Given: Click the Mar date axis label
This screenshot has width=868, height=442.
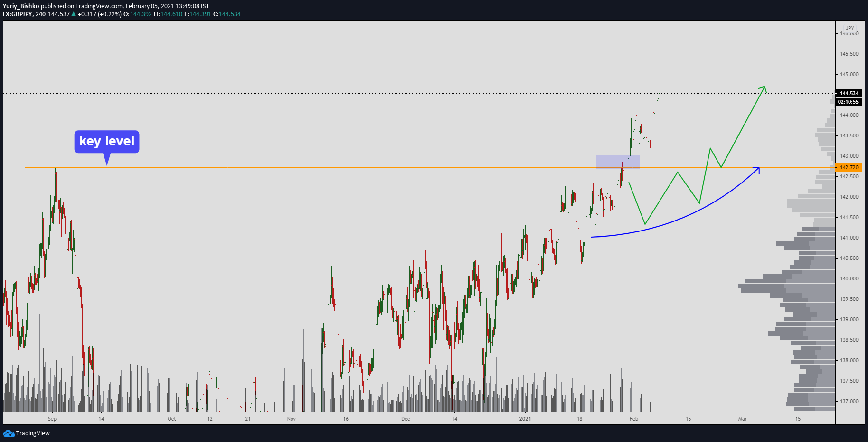Looking at the screenshot, I should (743, 419).
